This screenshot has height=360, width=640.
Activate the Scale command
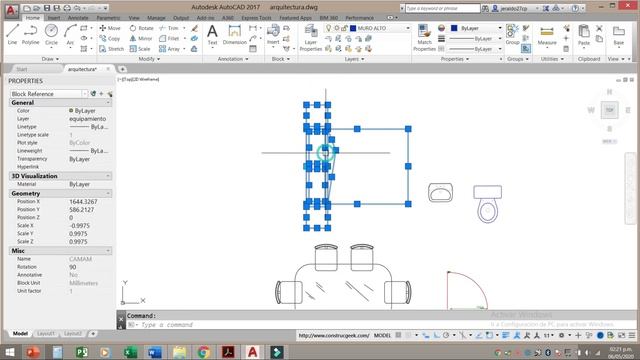coord(140,49)
